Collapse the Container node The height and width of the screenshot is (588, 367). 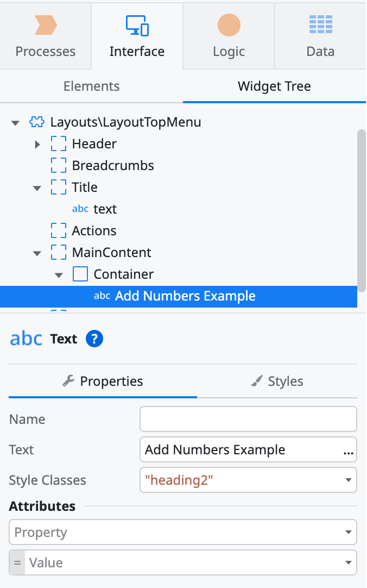click(59, 275)
